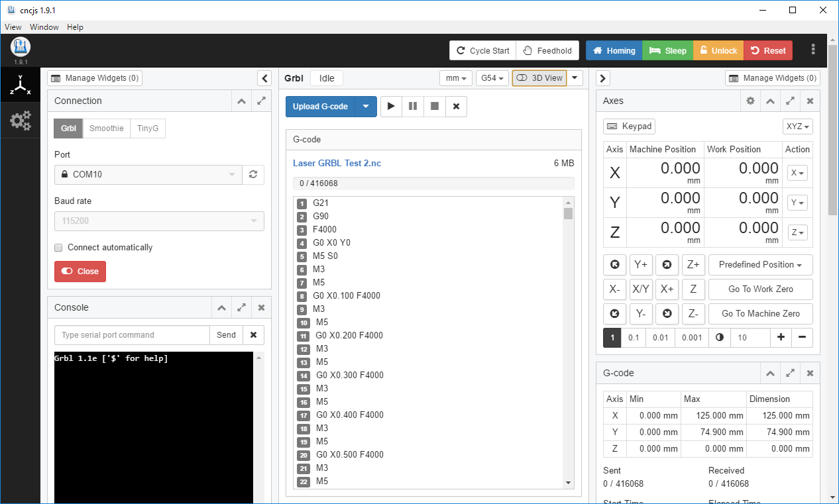Expand the Predefined Position dropdown

pos(760,265)
